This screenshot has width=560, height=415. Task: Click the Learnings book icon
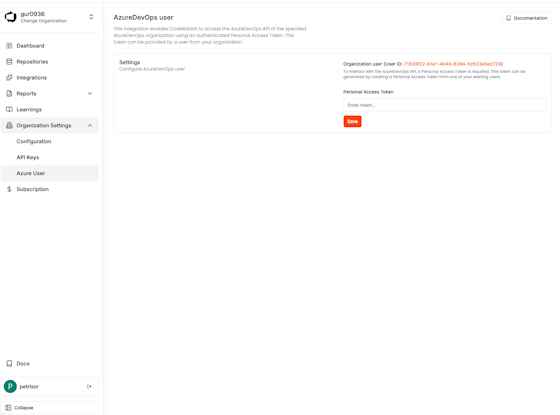pos(9,109)
